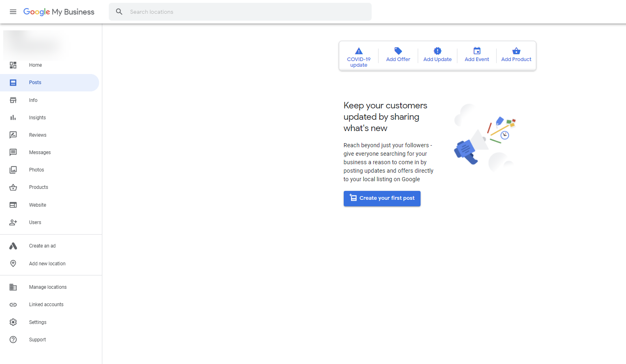Select the Add Offer tag icon
Viewport: 626px width, 364px height.
[x=398, y=51]
